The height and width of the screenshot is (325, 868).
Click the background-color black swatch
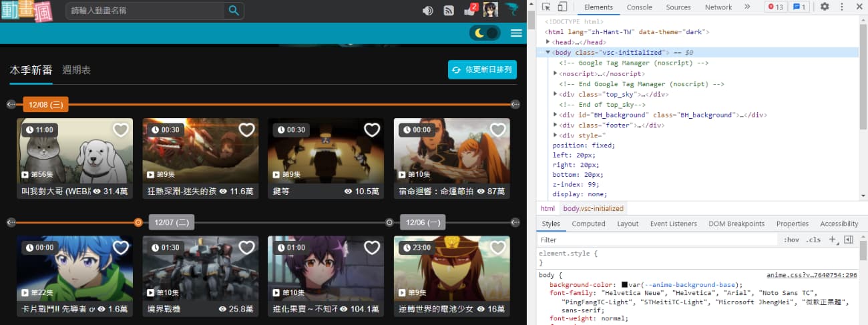pos(624,284)
